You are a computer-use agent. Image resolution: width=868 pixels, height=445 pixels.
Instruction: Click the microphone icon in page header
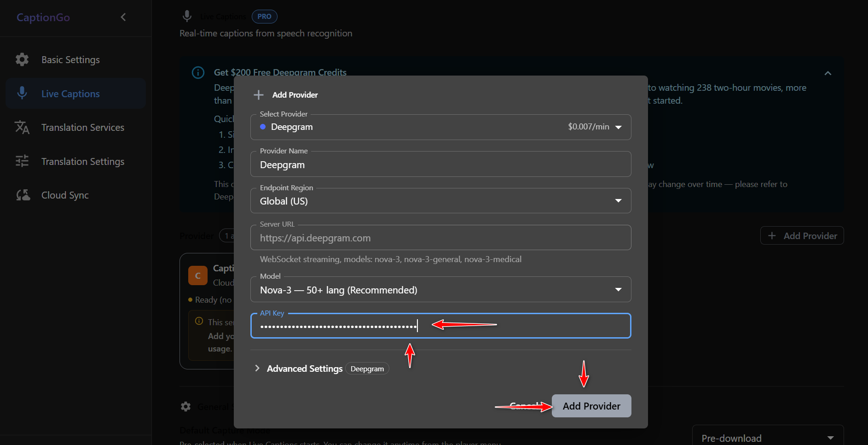coord(187,16)
